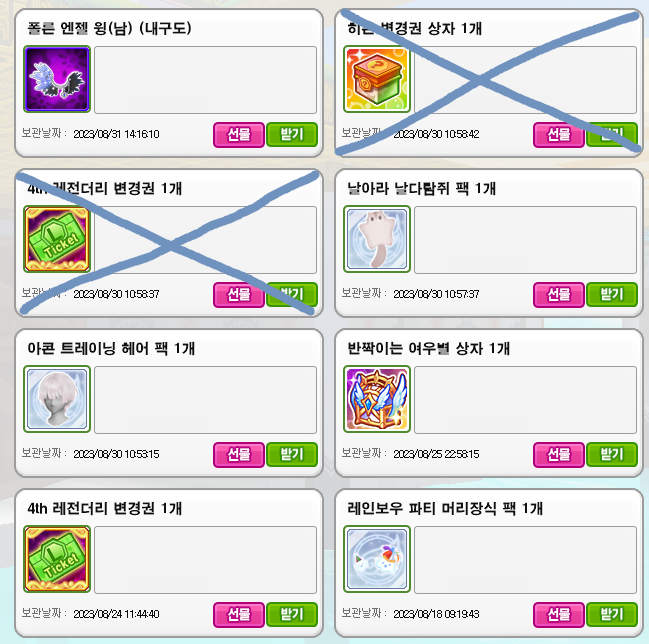Image resolution: width=649 pixels, height=644 pixels.
Task: Click the Fallen Angel Wing item icon
Action: [x=57, y=79]
